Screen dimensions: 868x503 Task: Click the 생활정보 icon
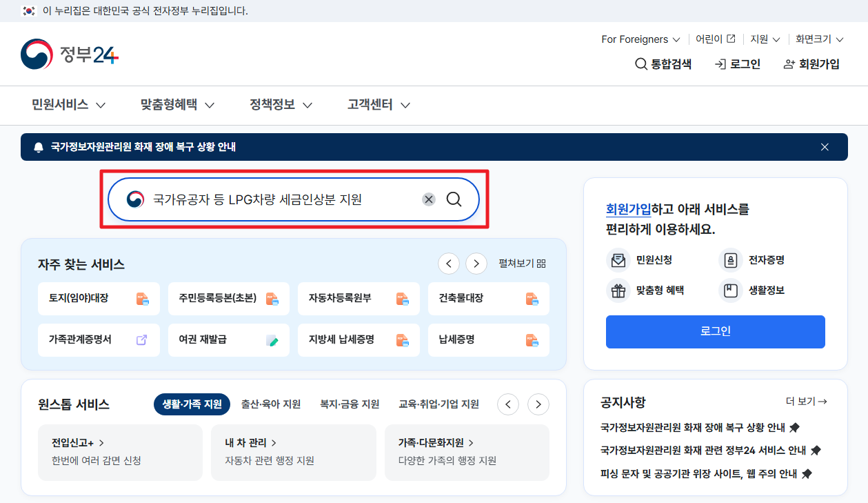[730, 290]
